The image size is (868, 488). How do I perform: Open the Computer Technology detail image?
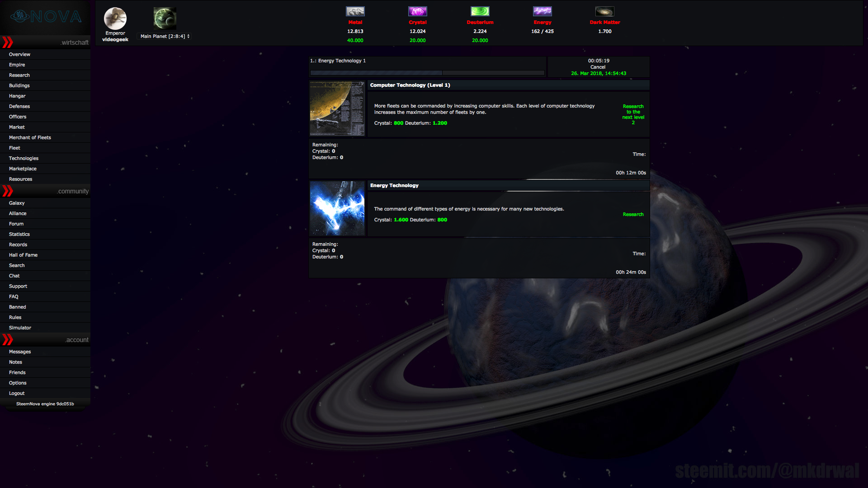pyautogui.click(x=337, y=108)
